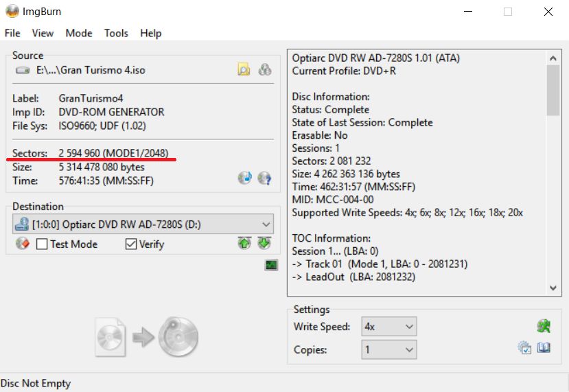The width and height of the screenshot is (569, 392).
Task: Click the Supported Write Speeds line
Action: (x=408, y=213)
